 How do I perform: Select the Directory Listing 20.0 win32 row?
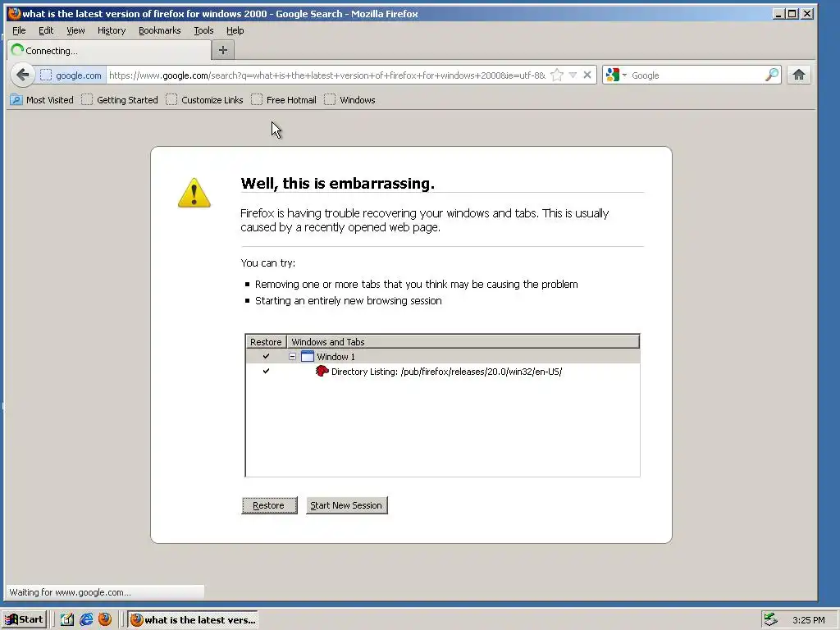[x=442, y=372]
